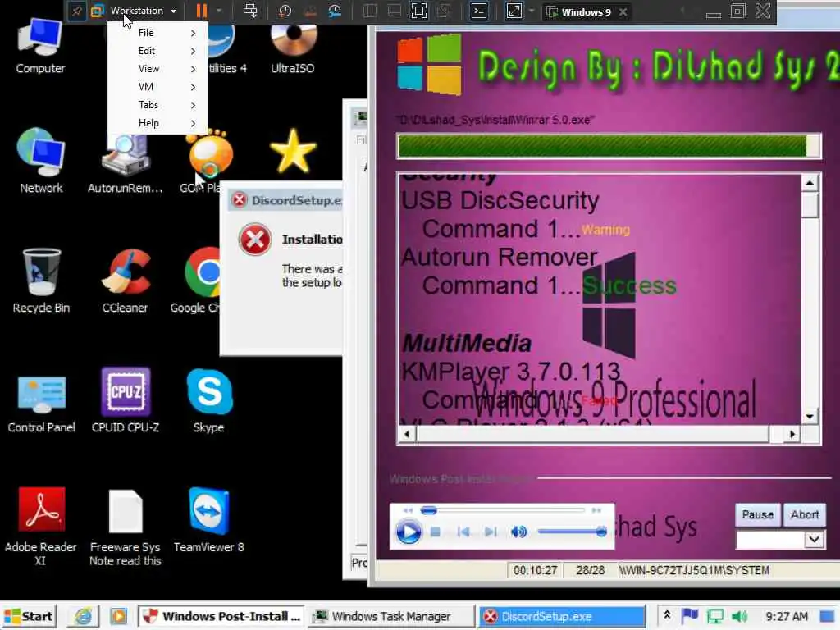This screenshot has width=840, height=630.
Task: Open the Computer desktop icon
Action: [40, 47]
